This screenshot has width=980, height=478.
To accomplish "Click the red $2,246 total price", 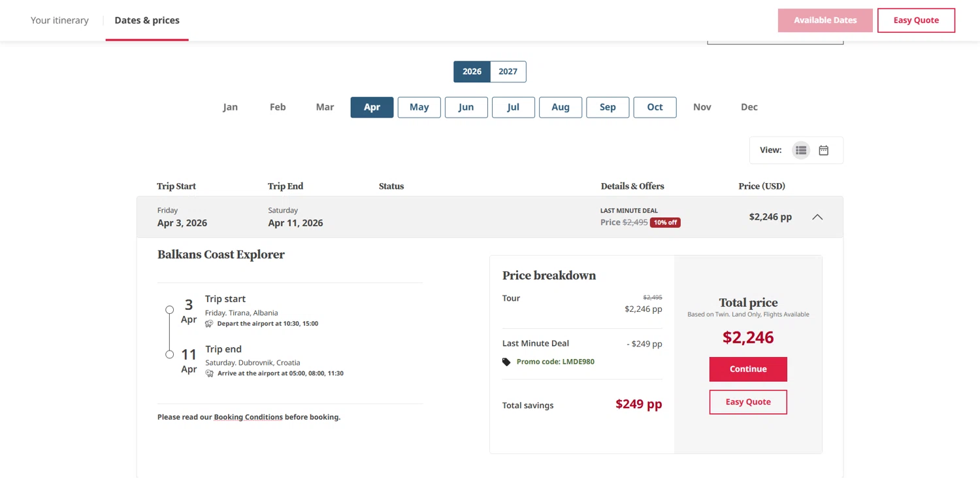I will pos(748,338).
